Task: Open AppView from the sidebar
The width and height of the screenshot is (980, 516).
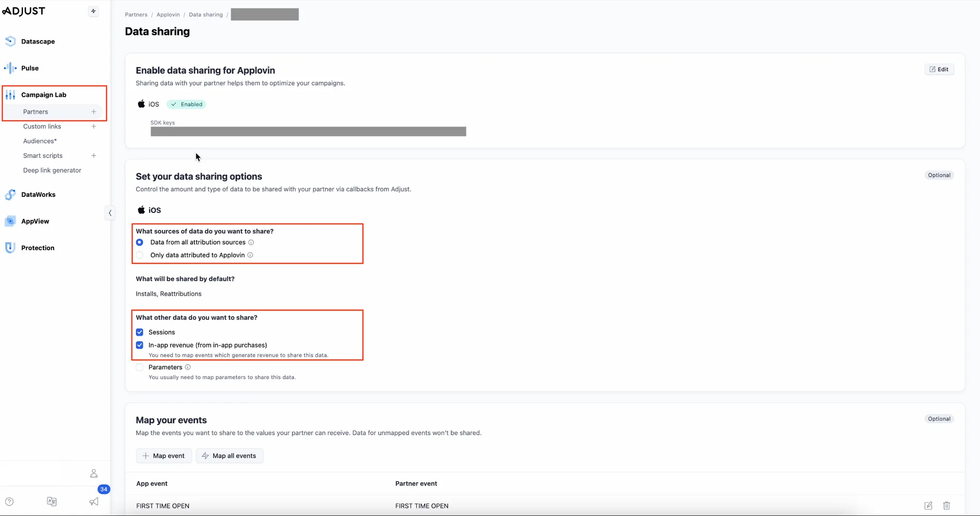Action: pos(35,221)
